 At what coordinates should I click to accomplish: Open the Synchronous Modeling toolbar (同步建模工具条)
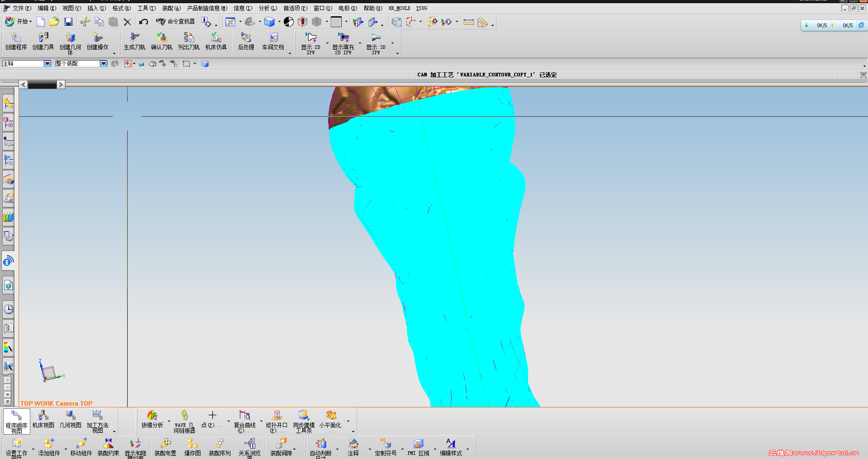(x=304, y=421)
